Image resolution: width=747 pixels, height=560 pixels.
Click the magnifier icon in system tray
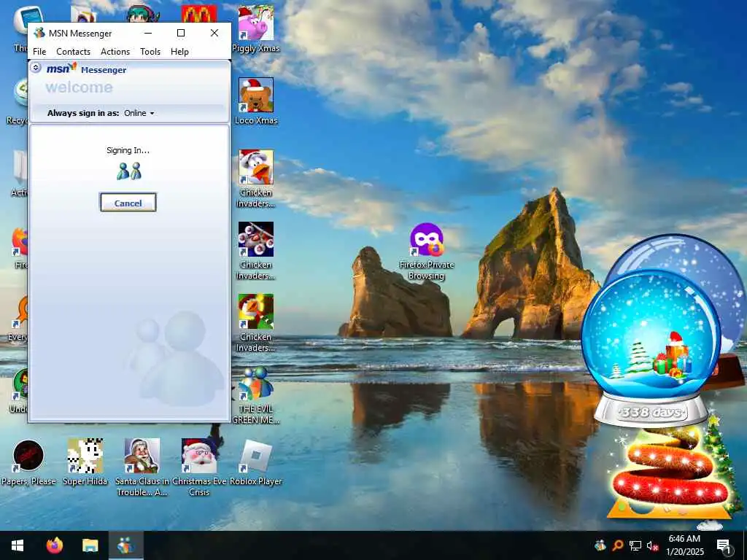[x=618, y=545]
